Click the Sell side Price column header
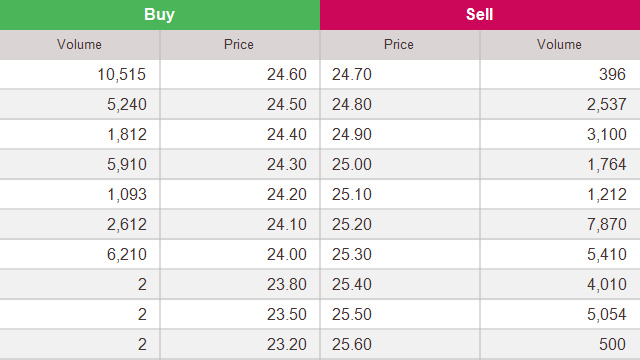 pos(400,44)
